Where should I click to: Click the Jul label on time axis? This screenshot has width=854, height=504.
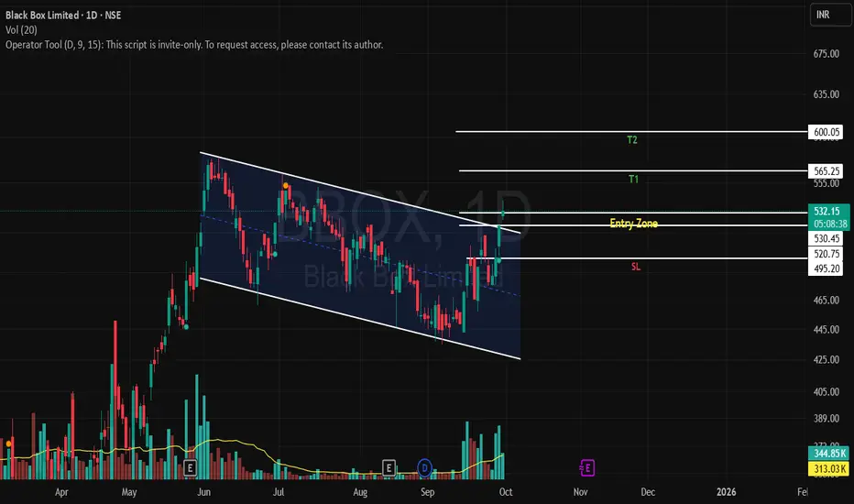(x=279, y=492)
